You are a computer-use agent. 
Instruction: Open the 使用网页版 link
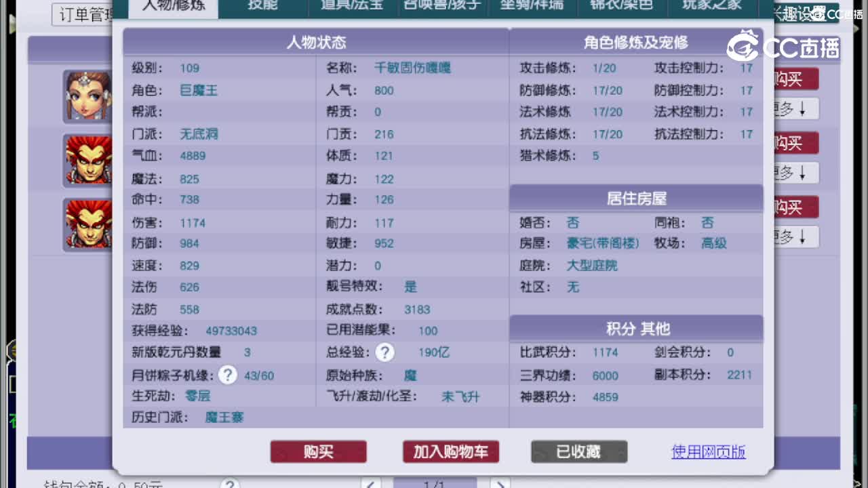pos(708,451)
